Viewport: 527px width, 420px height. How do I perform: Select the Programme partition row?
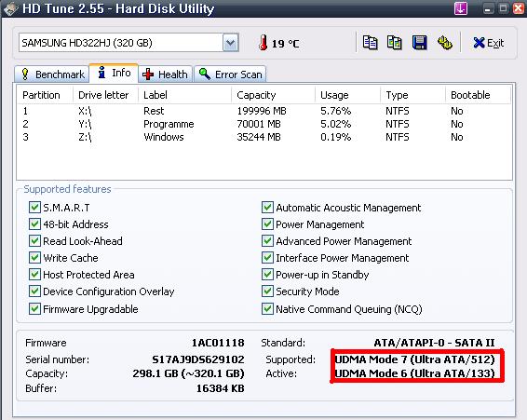tap(263, 124)
